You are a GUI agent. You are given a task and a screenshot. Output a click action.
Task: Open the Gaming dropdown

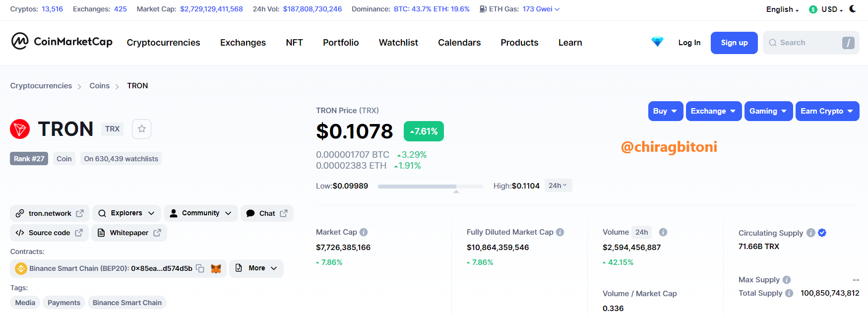(x=768, y=111)
